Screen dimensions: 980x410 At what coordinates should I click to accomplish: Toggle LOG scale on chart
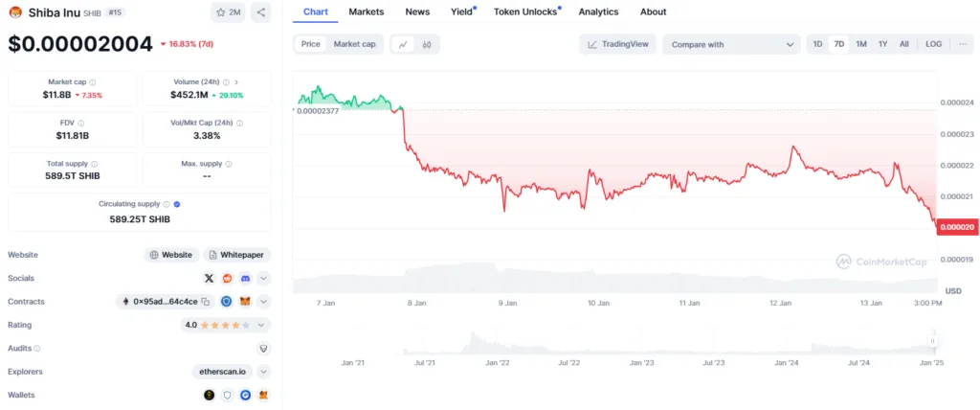coord(934,44)
